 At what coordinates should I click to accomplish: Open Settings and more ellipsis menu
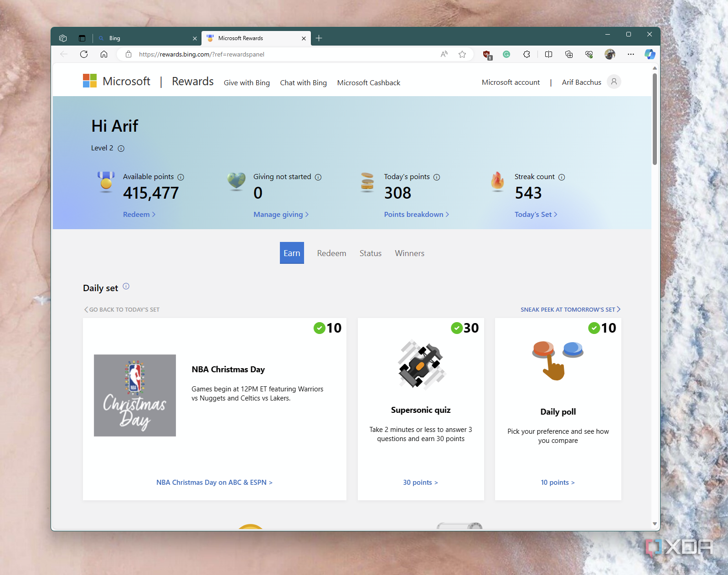click(631, 54)
